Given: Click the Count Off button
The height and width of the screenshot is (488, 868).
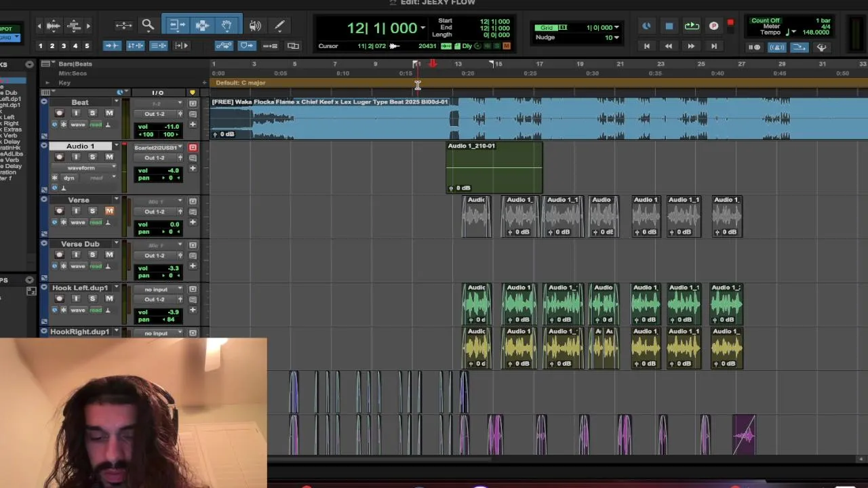Looking at the screenshot, I should pos(766,20).
